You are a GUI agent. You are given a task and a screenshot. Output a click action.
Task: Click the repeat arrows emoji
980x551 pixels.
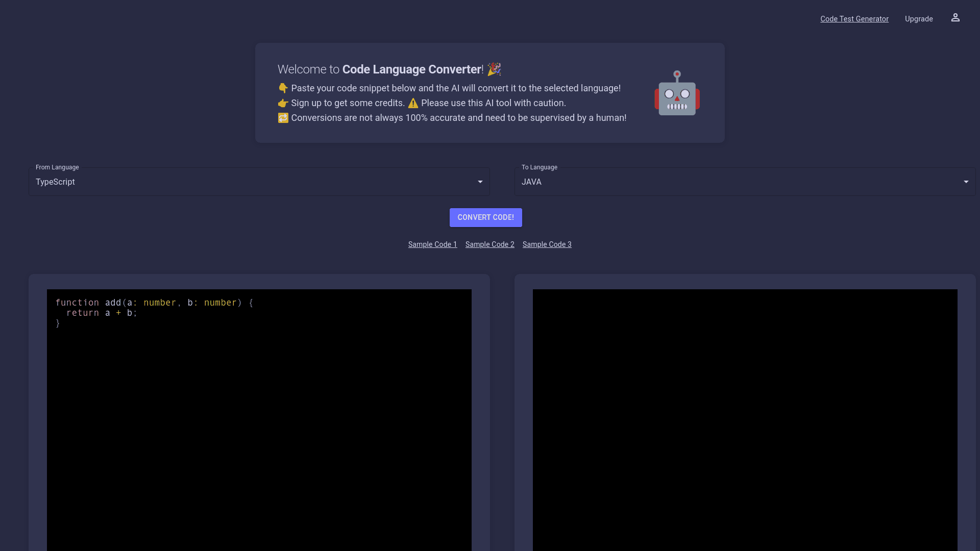[x=283, y=118]
